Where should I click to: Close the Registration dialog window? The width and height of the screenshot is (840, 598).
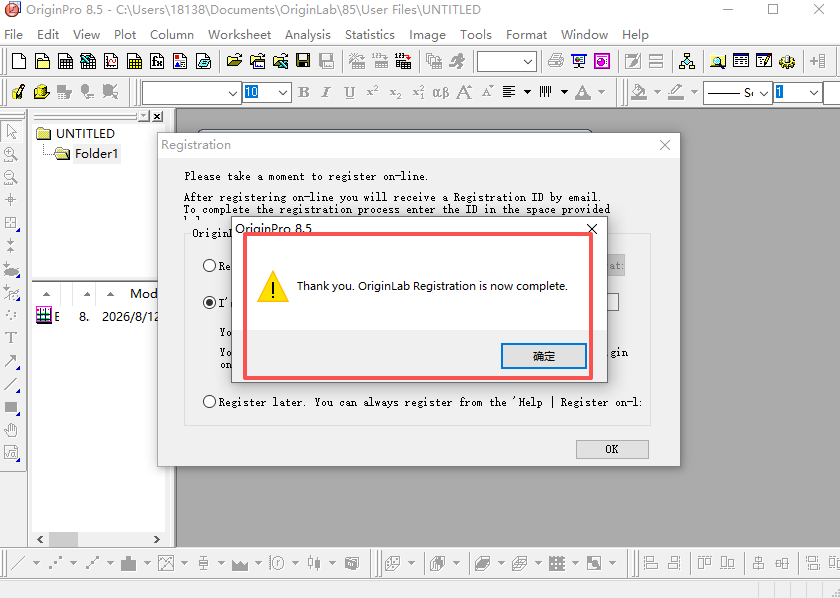[x=665, y=145]
